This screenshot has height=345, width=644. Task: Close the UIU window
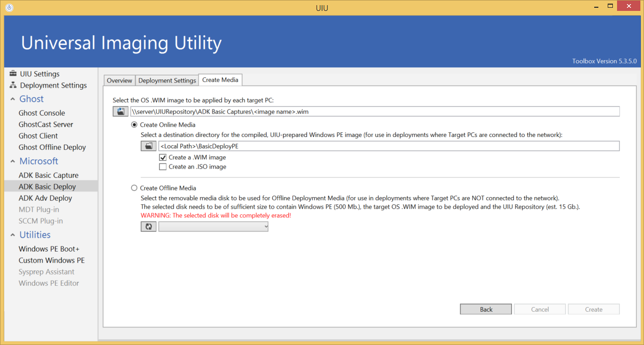pyautogui.click(x=629, y=6)
